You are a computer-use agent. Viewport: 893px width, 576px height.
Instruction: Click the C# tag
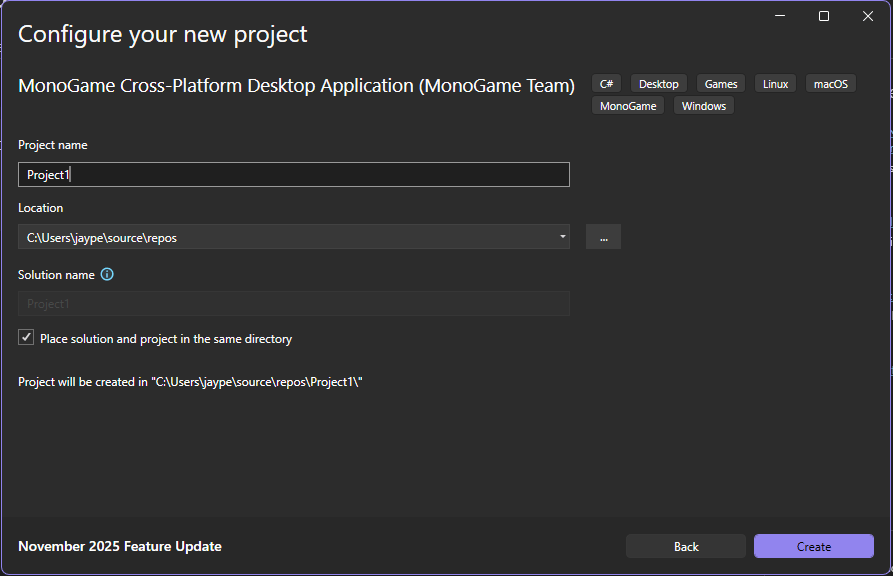pos(607,84)
